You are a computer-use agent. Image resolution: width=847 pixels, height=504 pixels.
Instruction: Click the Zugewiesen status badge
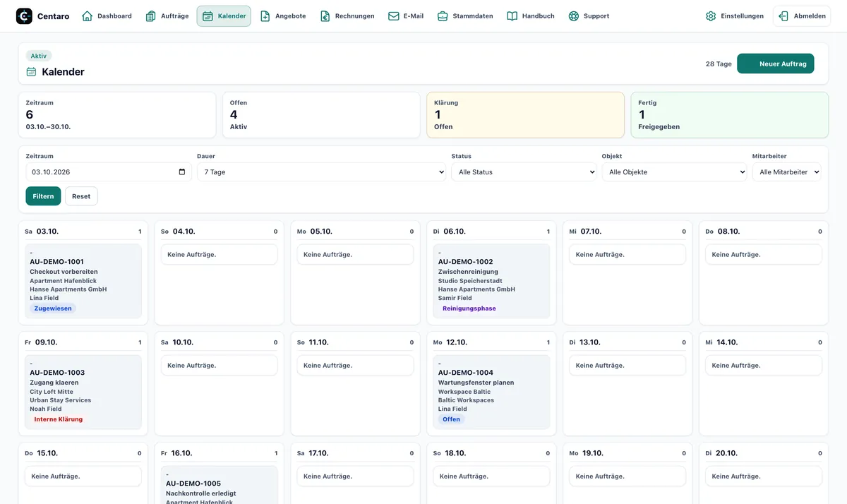point(53,308)
